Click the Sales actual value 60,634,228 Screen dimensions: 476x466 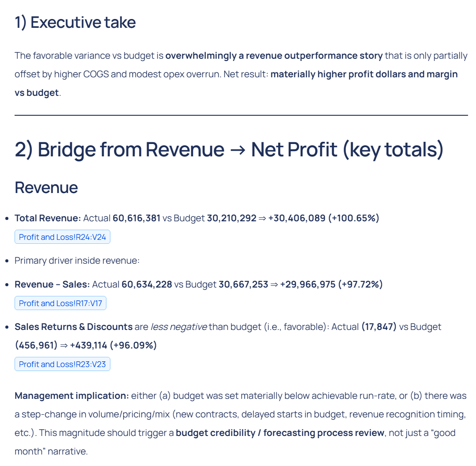click(x=147, y=284)
